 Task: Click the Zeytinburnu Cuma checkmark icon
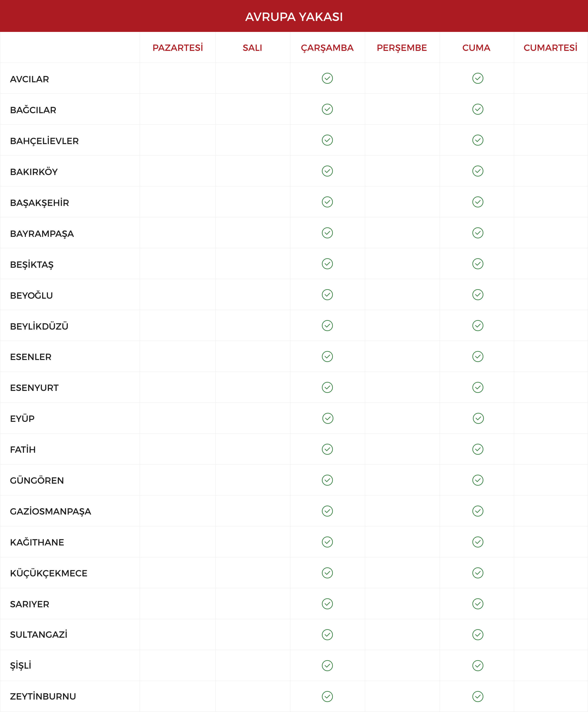(478, 696)
